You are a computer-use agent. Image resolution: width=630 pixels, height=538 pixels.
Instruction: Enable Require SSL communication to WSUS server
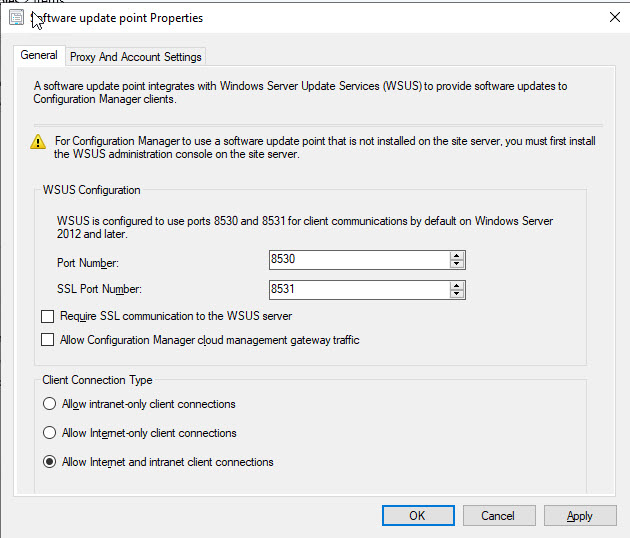pyautogui.click(x=48, y=316)
